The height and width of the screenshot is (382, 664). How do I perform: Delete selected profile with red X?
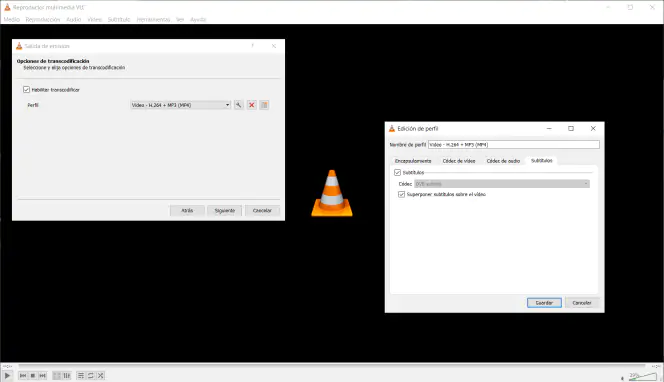252,105
